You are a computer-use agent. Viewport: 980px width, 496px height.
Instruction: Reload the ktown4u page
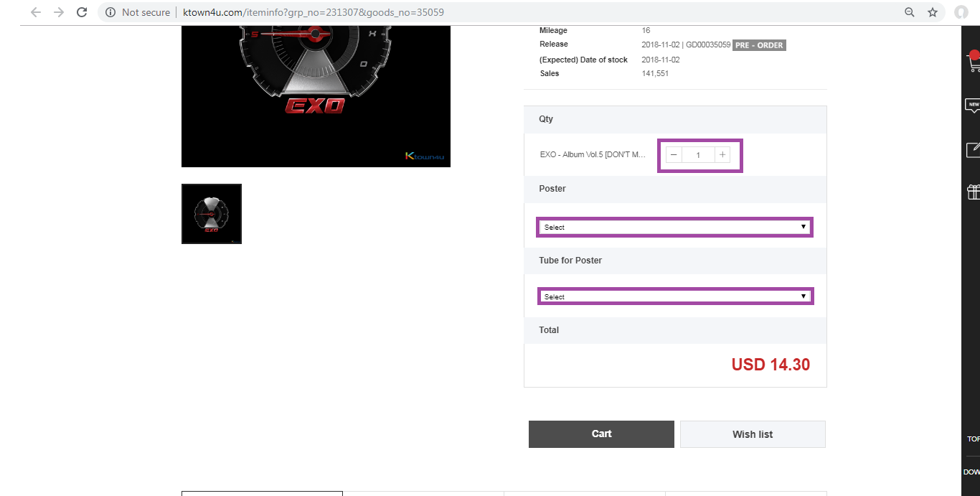(x=82, y=12)
